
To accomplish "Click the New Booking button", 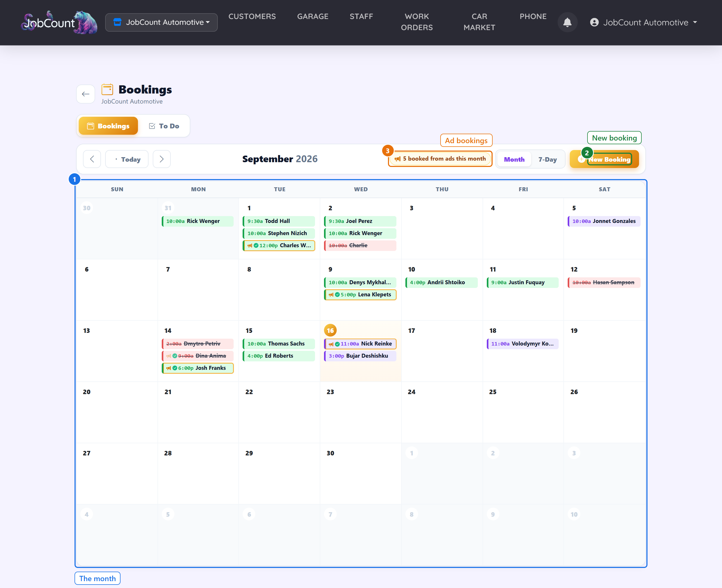I will (604, 159).
